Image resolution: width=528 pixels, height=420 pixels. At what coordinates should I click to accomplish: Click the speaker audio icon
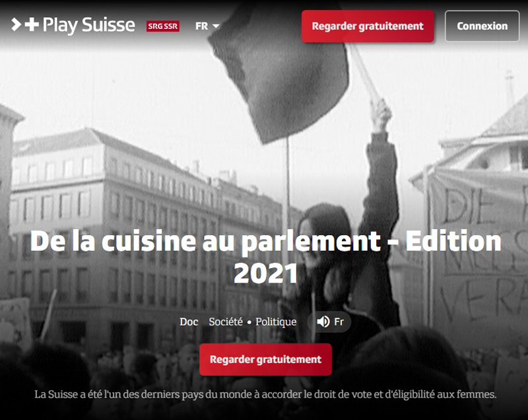pyautogui.click(x=323, y=322)
